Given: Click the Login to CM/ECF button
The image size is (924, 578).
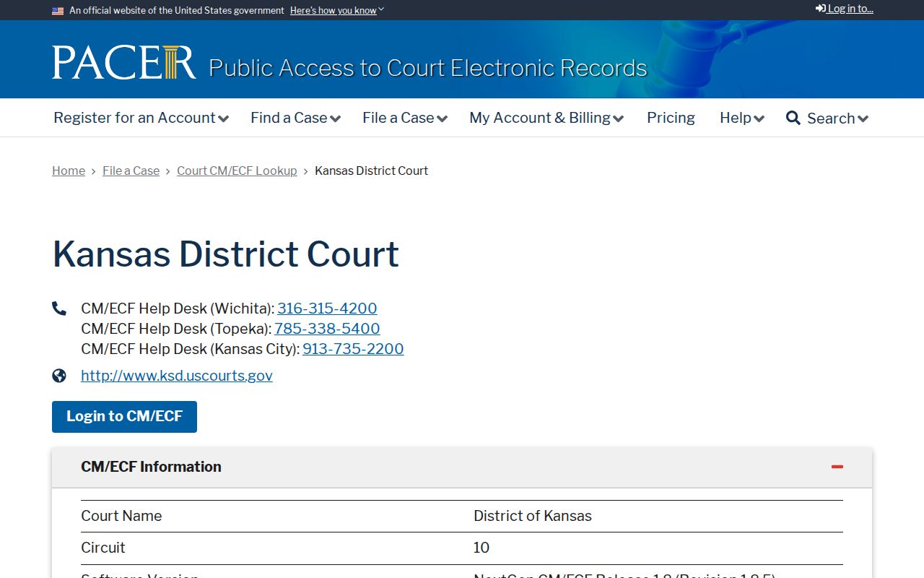Looking at the screenshot, I should point(124,417).
